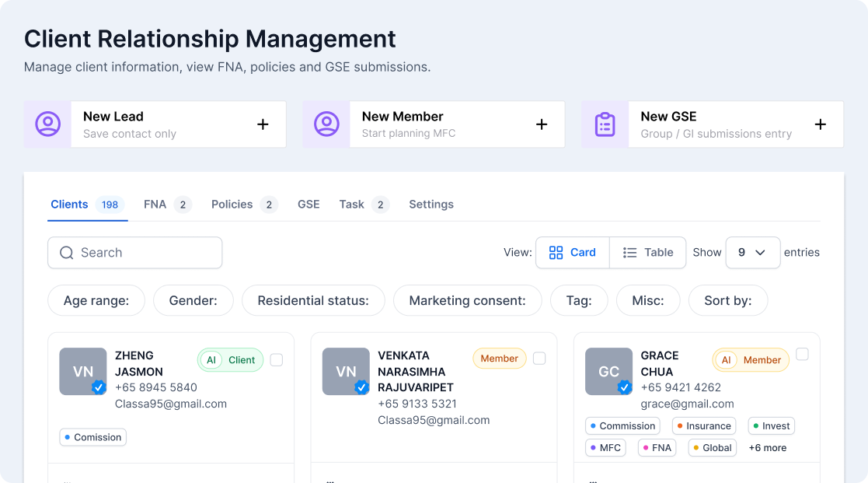Click into the Search field

[x=135, y=253]
